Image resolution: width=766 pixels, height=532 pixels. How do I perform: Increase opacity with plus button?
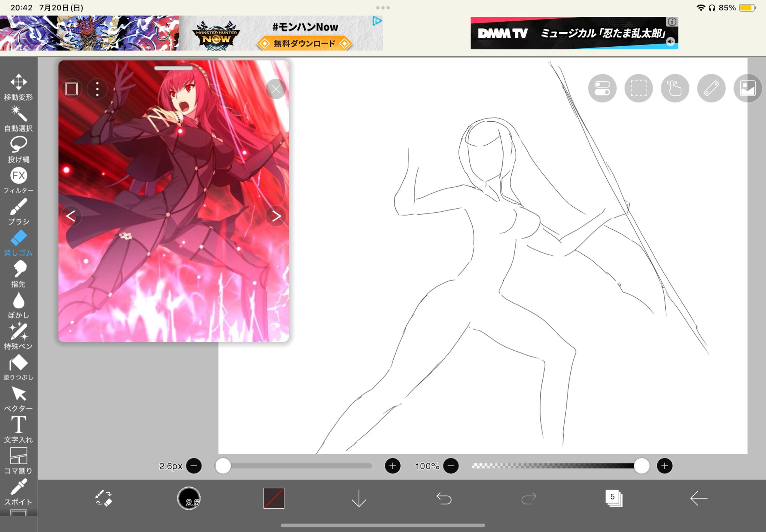point(665,466)
